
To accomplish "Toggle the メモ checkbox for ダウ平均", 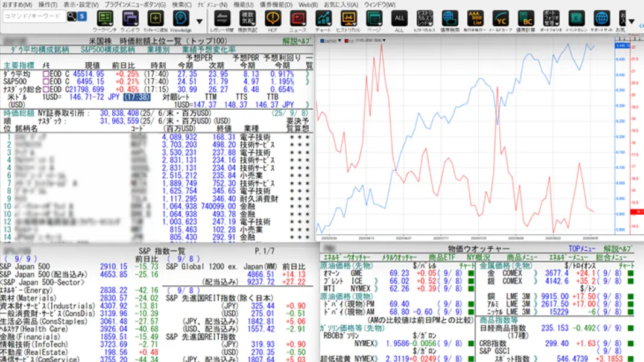I will (x=46, y=74).
